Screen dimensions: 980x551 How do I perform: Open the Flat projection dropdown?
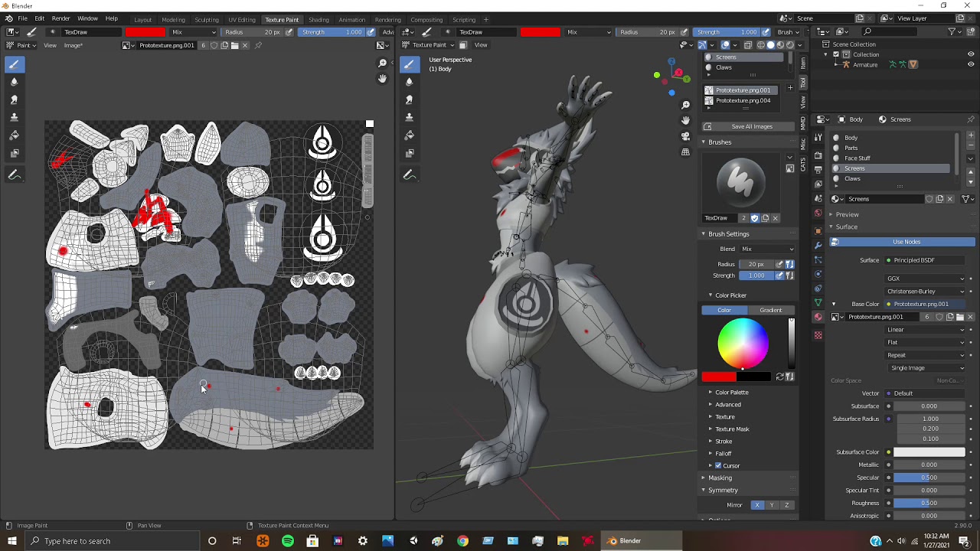(925, 342)
